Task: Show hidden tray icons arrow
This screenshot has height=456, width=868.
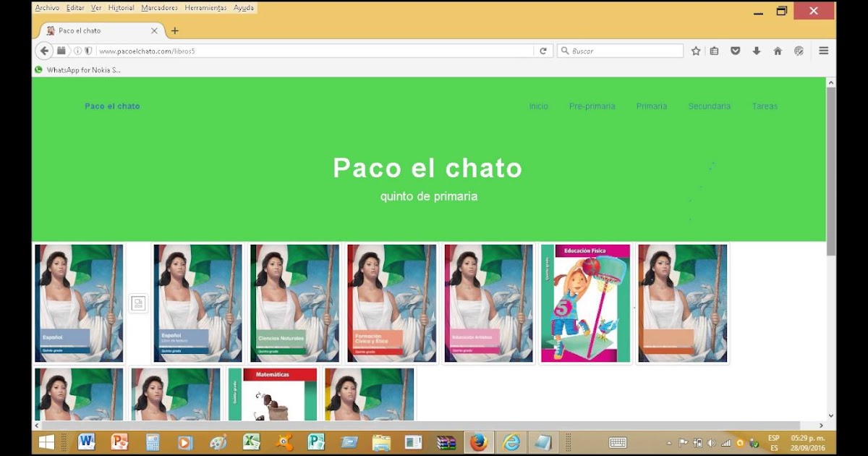Action: pyautogui.click(x=668, y=443)
